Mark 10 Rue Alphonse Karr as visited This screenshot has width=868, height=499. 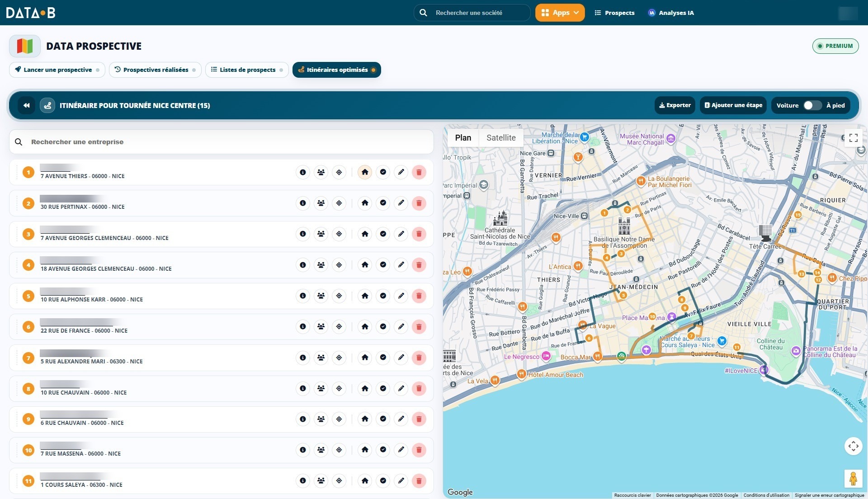[383, 296]
